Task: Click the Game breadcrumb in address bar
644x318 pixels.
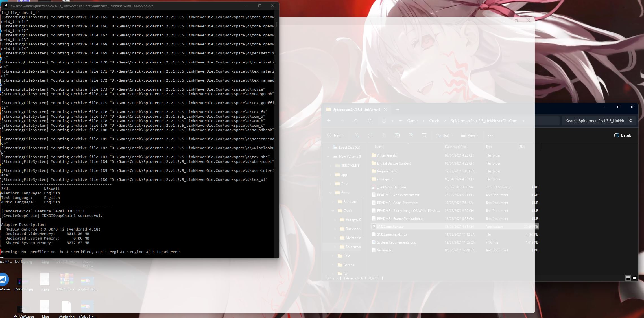Action: point(412,121)
